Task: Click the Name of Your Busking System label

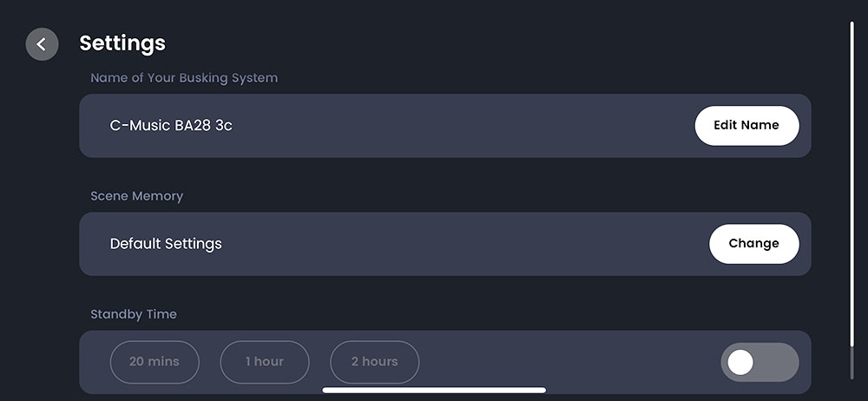Action: [x=184, y=78]
